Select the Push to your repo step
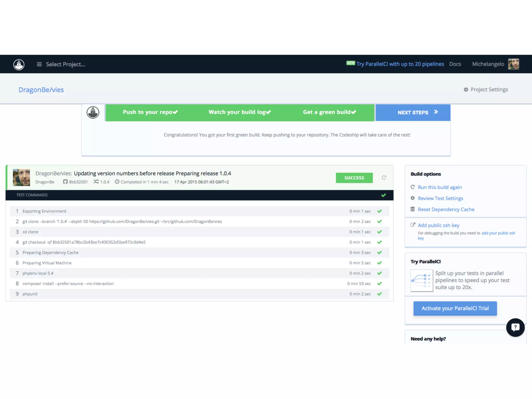532x399 pixels. click(150, 112)
